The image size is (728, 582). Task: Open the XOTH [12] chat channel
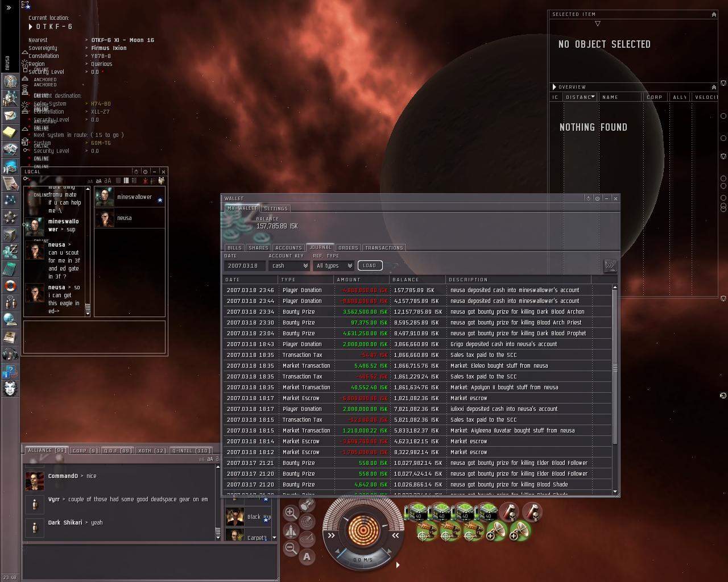point(152,451)
